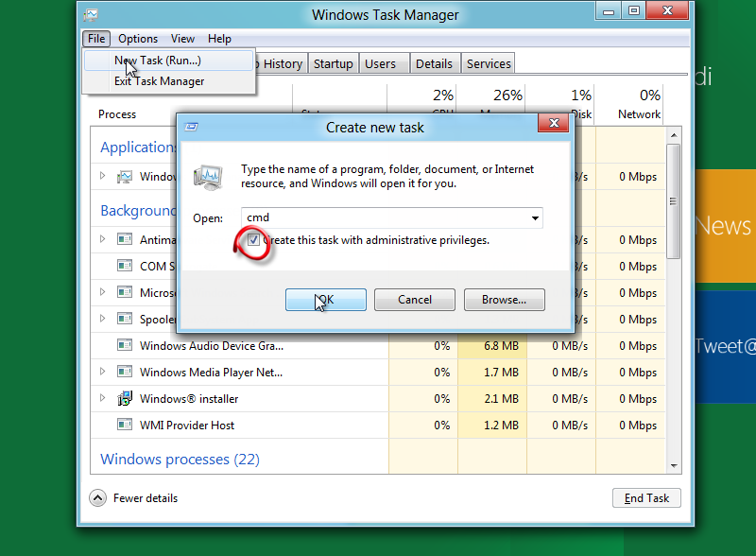The width and height of the screenshot is (756, 556).
Task: Choose New Task (Run...) from File menu
Action: click(x=168, y=61)
